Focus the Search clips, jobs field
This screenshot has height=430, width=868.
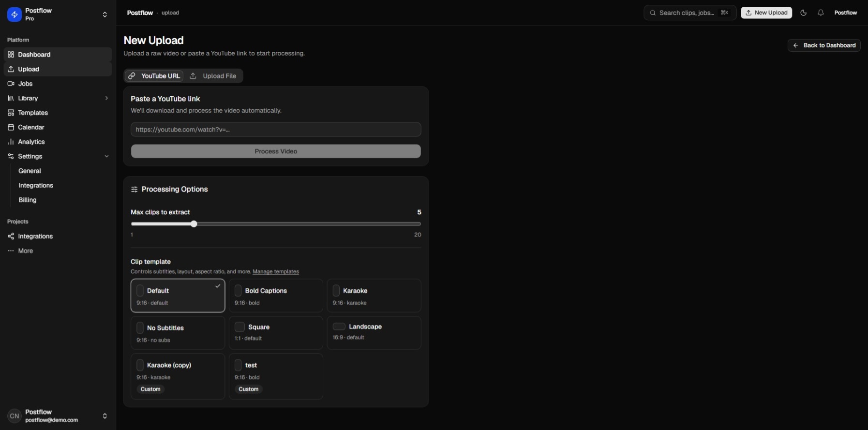[690, 13]
